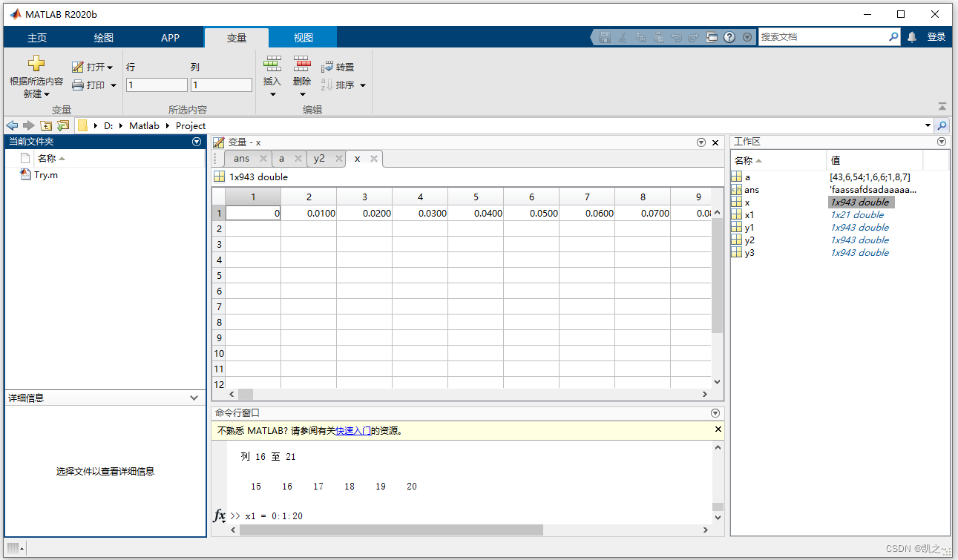
Task: Open Help via the question mark icon
Action: click(x=729, y=37)
